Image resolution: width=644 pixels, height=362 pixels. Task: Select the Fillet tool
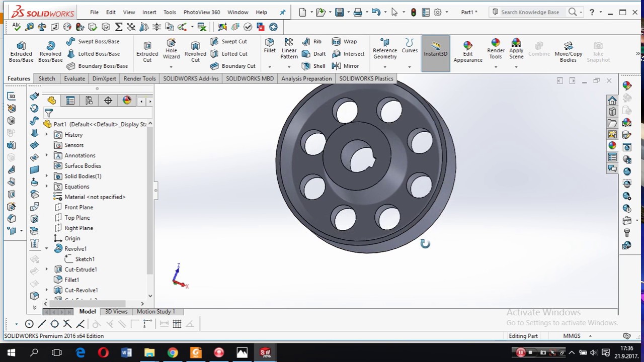270,46
